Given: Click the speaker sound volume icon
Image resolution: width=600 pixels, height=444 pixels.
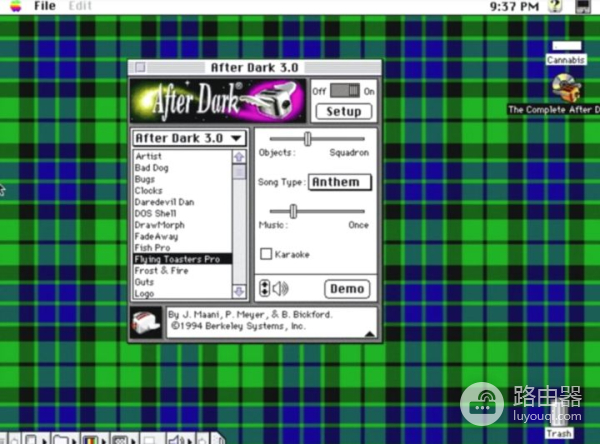Looking at the screenshot, I should pos(280,289).
